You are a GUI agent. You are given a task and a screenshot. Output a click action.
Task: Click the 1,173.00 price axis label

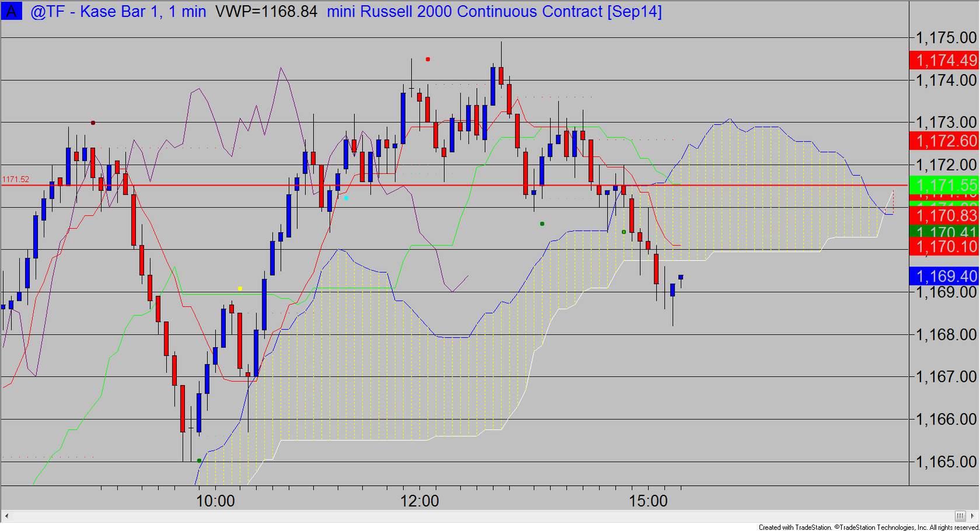[x=946, y=122]
